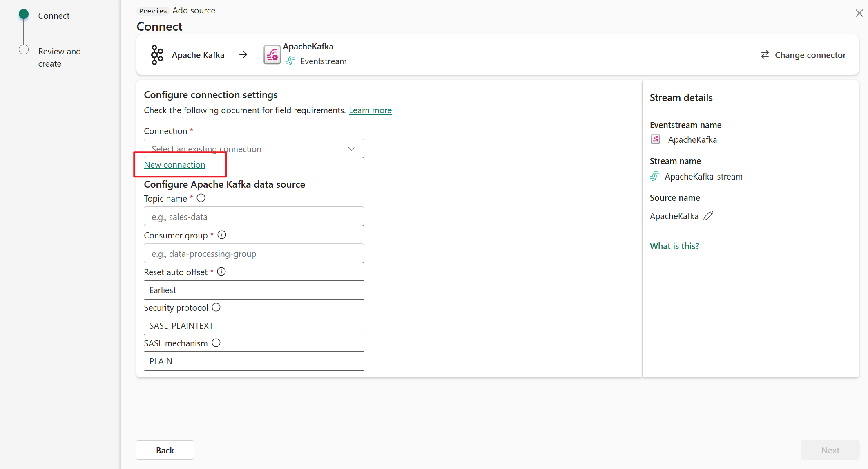Click the SASL mechanism info toggle
This screenshot has height=469, width=868.
(217, 343)
